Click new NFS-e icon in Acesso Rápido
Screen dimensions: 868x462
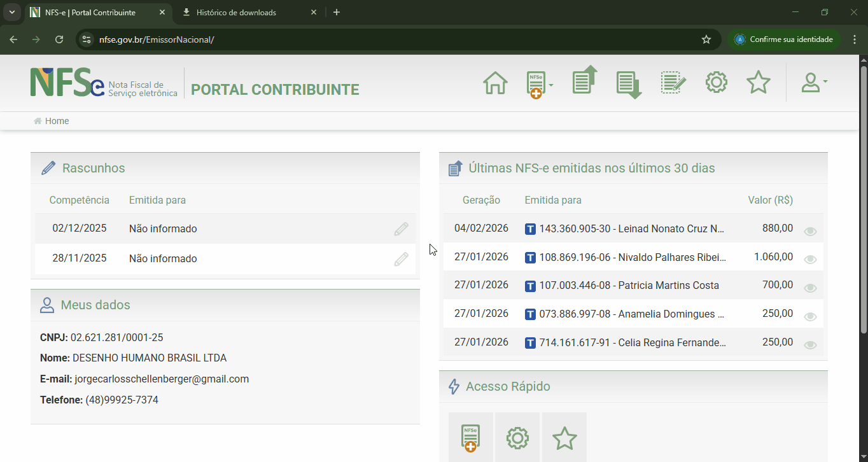tap(470, 438)
